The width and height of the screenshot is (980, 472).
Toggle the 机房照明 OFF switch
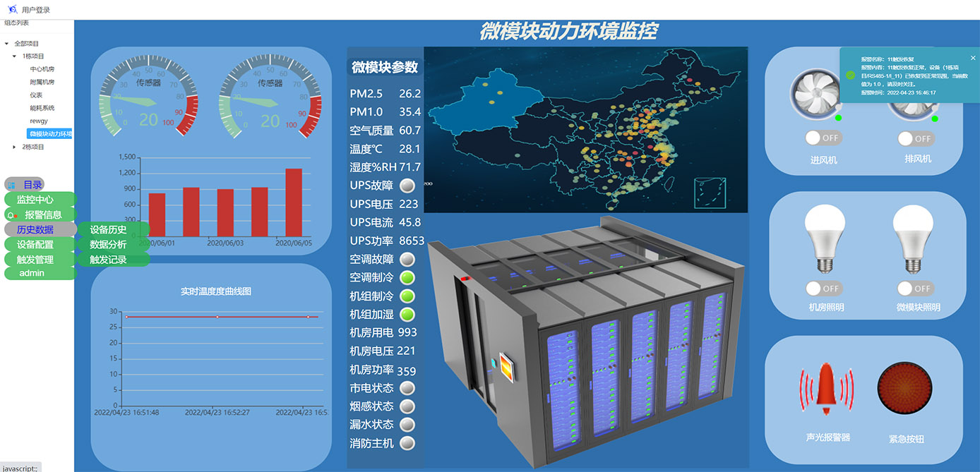825,289
